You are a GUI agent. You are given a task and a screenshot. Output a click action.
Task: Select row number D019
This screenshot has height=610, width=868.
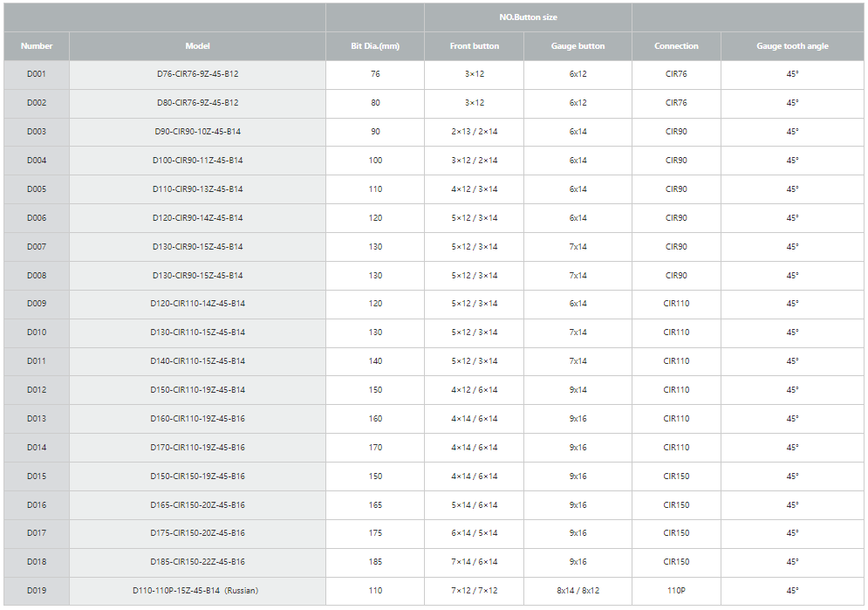37,591
